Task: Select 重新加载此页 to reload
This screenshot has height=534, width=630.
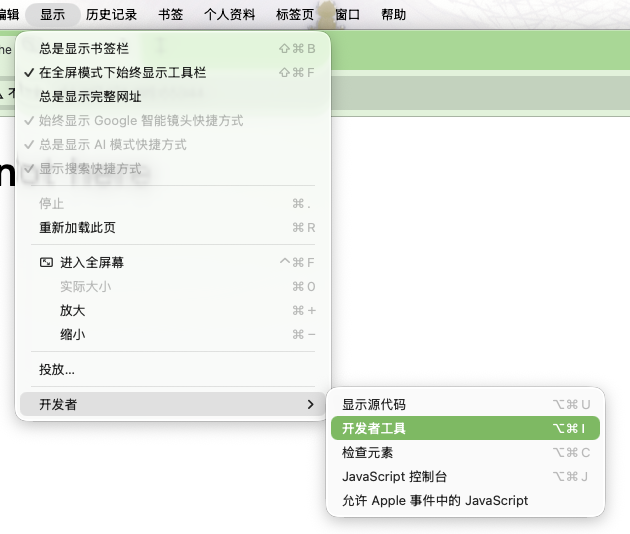Action: 77,227
